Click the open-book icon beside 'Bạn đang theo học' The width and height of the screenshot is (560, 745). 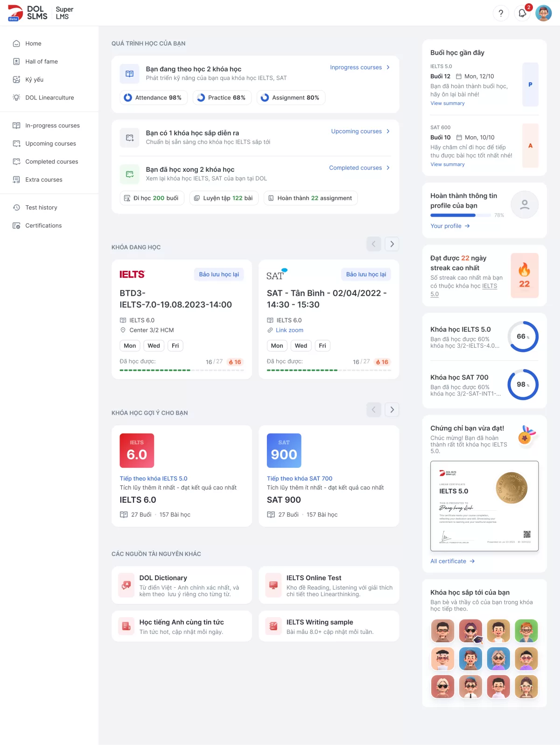click(x=130, y=74)
